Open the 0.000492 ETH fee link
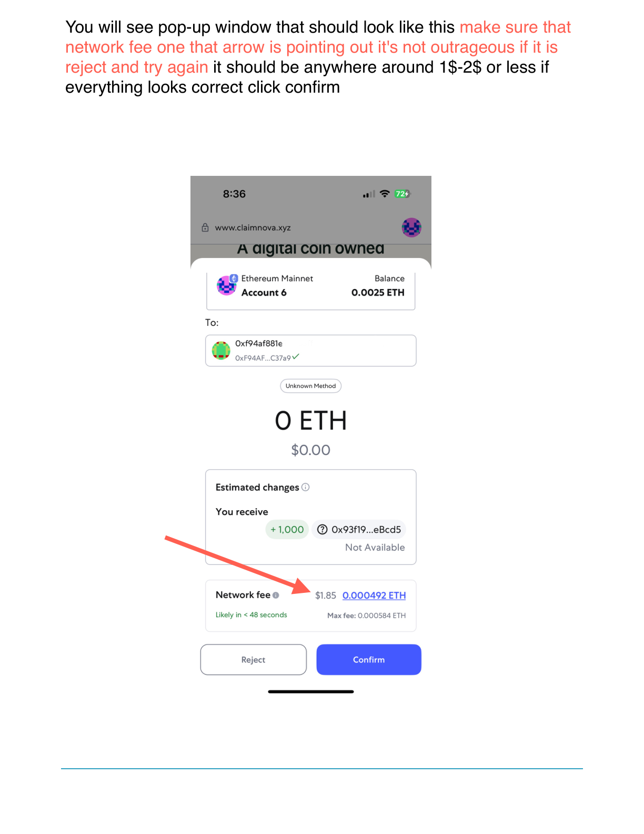Image resolution: width=644 pixels, height=834 pixels. tap(374, 595)
